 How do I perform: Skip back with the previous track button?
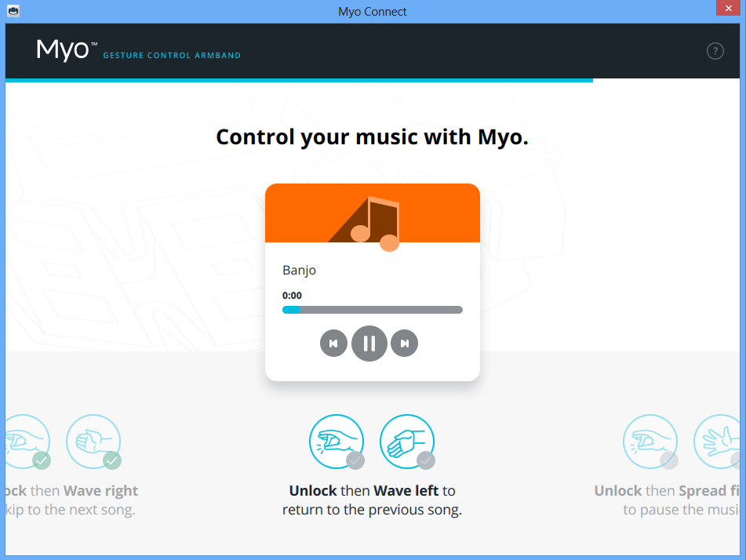click(x=333, y=344)
